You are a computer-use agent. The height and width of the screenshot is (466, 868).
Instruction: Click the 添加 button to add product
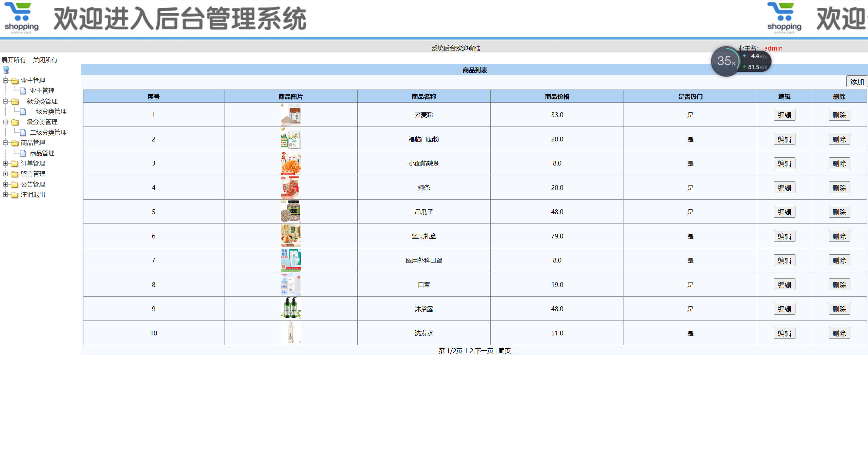[857, 81]
